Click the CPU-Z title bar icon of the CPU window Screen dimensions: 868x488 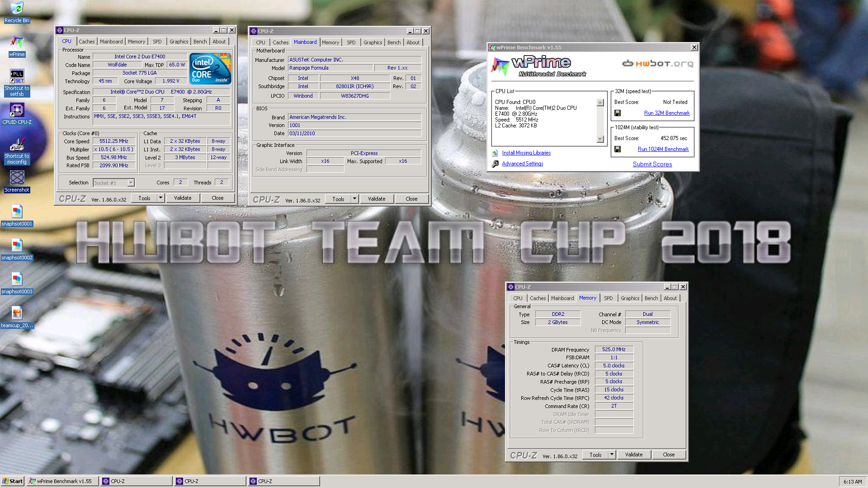(x=59, y=30)
